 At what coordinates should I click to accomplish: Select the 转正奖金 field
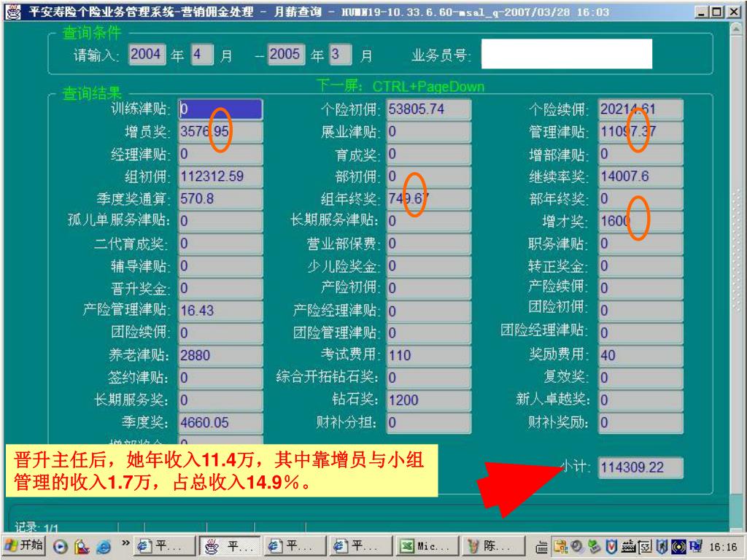(x=640, y=266)
